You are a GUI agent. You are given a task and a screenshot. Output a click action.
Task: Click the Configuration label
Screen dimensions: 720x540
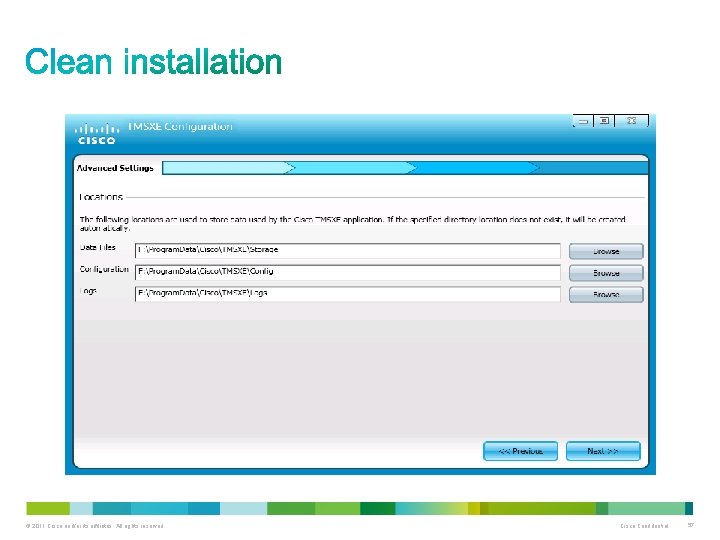104,269
